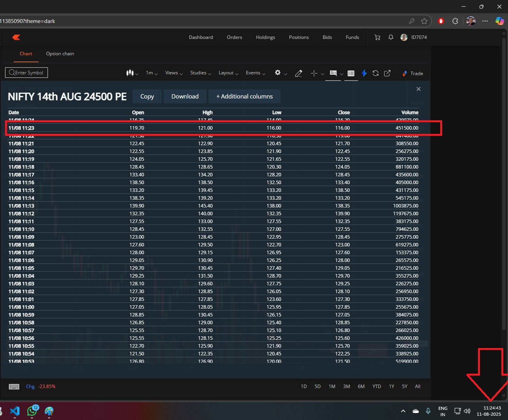
Task: Click the Trade button
Action: (413, 73)
